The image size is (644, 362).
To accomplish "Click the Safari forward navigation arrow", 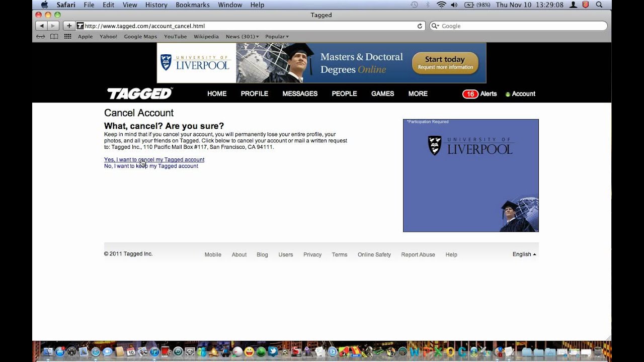I will tap(53, 26).
